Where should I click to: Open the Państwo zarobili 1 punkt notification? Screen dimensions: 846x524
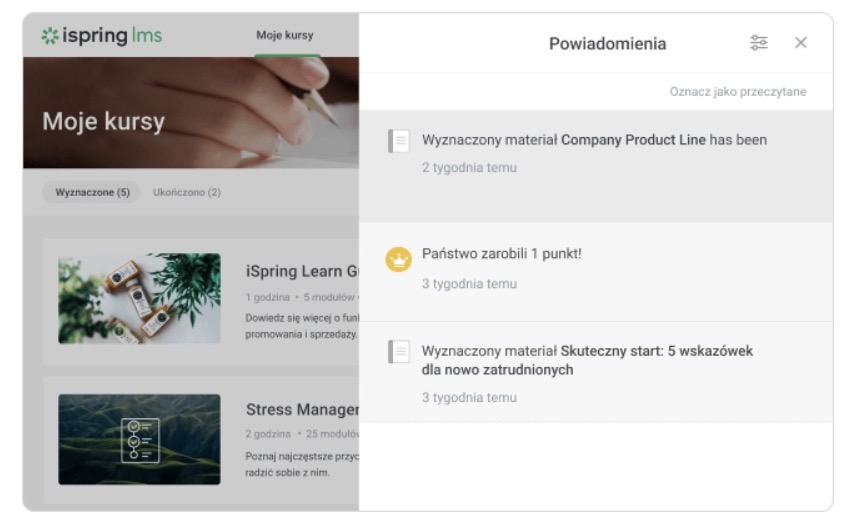pos(596,272)
